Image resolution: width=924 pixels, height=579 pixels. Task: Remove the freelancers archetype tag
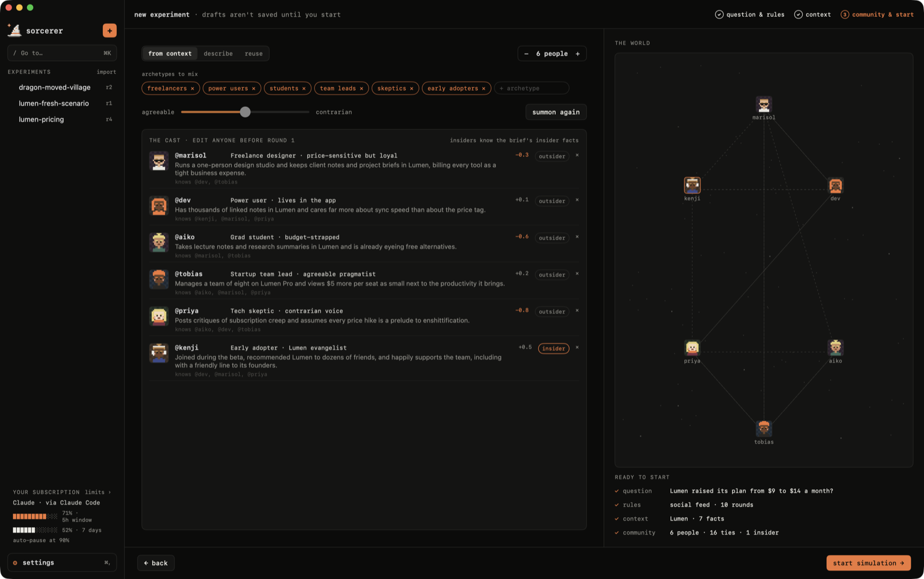tap(192, 88)
